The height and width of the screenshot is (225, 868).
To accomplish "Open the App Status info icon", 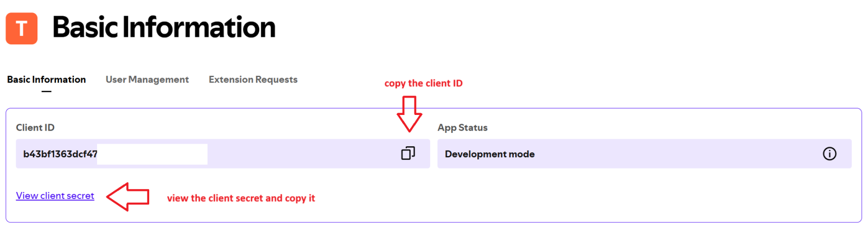I will 829,154.
